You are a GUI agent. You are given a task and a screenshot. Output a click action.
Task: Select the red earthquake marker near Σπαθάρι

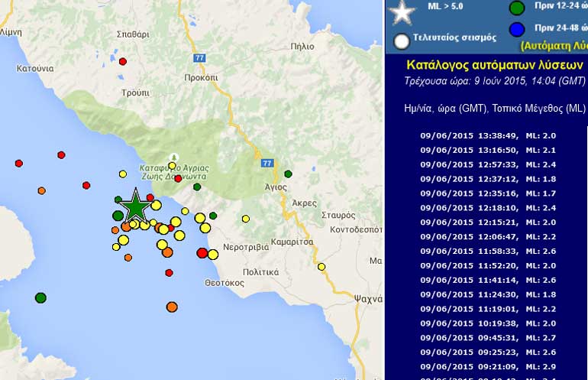[122, 61]
